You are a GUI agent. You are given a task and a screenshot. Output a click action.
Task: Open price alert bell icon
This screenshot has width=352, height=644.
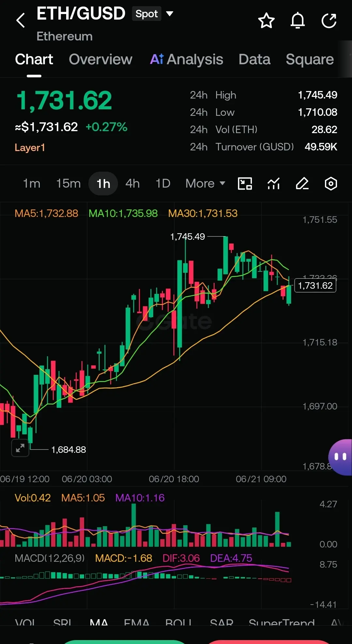tap(298, 21)
